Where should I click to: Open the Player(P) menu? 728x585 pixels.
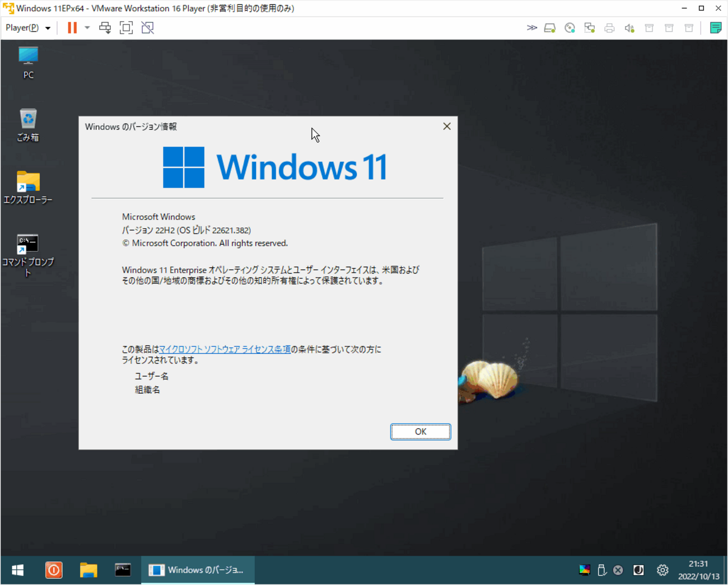27,27
